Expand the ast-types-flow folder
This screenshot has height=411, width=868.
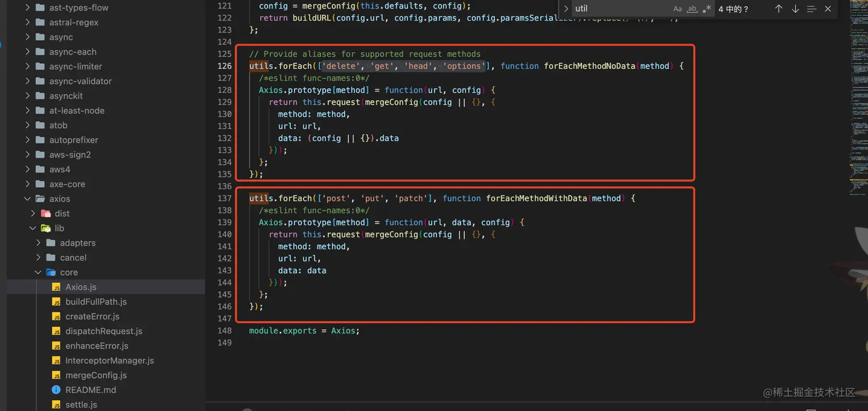click(27, 7)
